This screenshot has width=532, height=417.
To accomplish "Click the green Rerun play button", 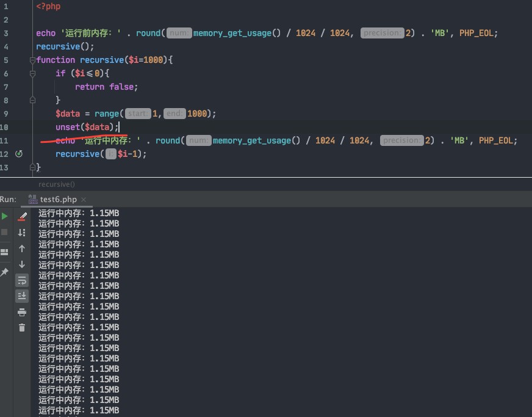I will point(4,216).
